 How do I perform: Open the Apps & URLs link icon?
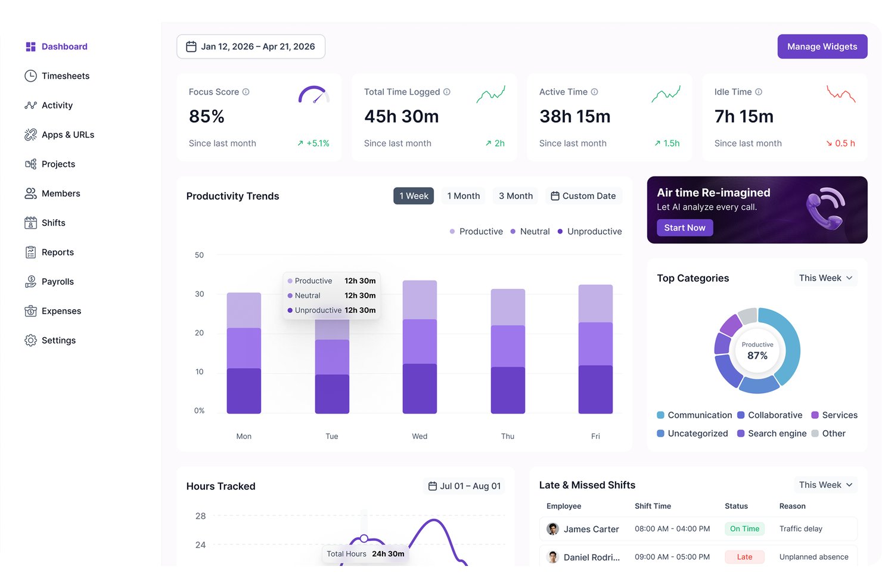point(30,135)
